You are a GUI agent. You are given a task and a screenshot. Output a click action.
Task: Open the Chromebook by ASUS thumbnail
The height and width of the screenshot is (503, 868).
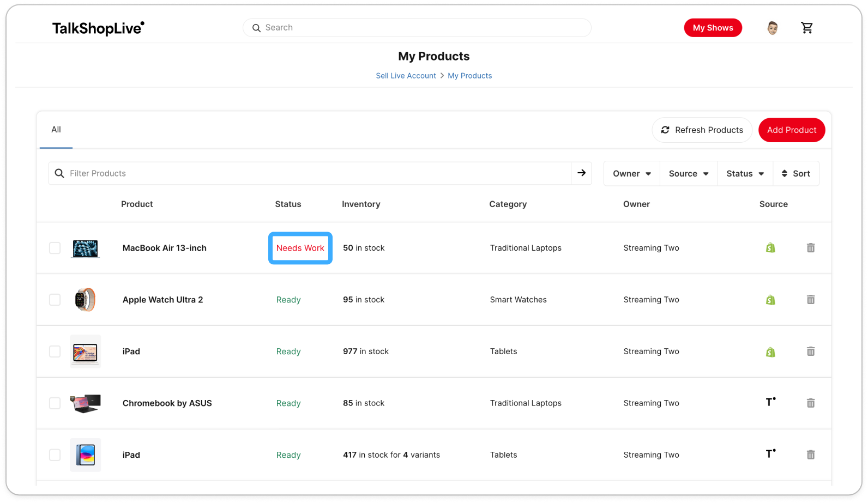tap(86, 403)
